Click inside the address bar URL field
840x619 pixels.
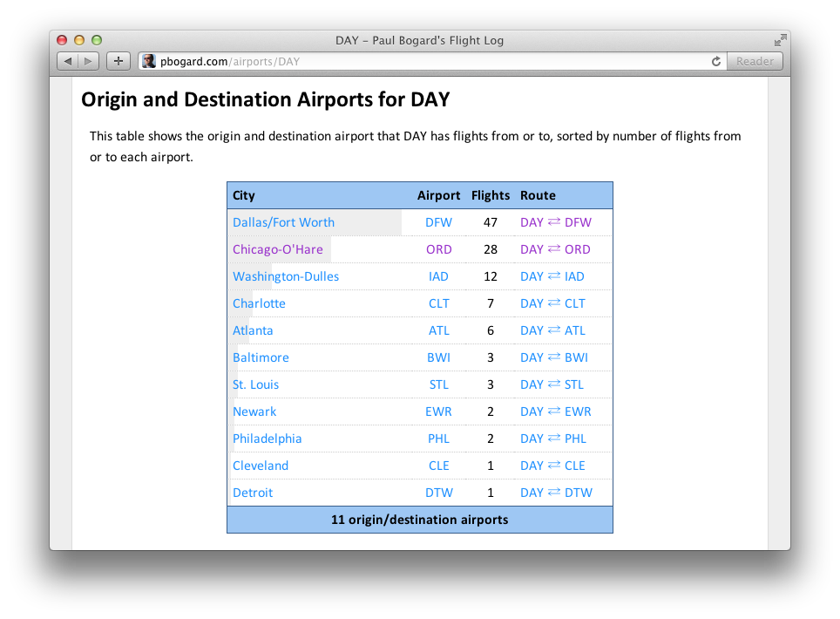[x=392, y=61]
